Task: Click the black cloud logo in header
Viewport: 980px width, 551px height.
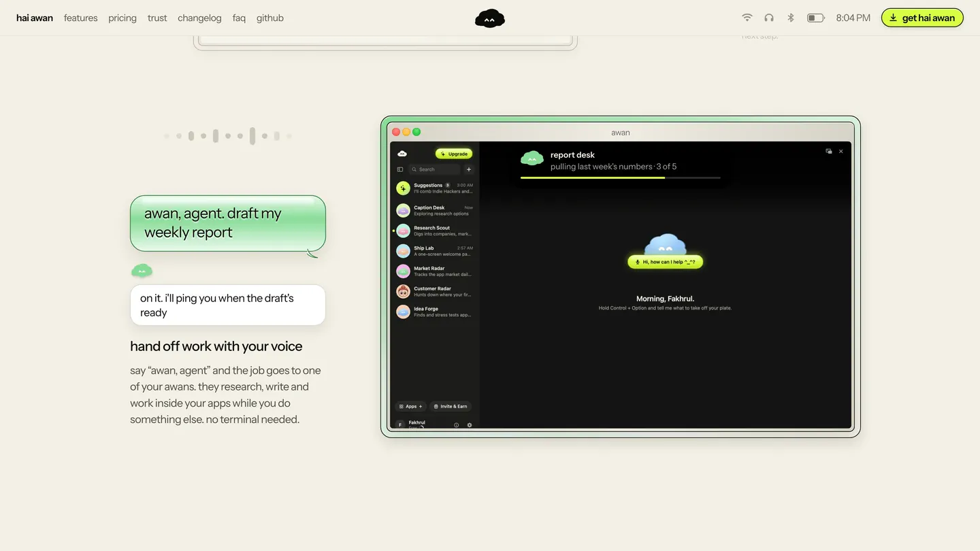Action: [490, 18]
